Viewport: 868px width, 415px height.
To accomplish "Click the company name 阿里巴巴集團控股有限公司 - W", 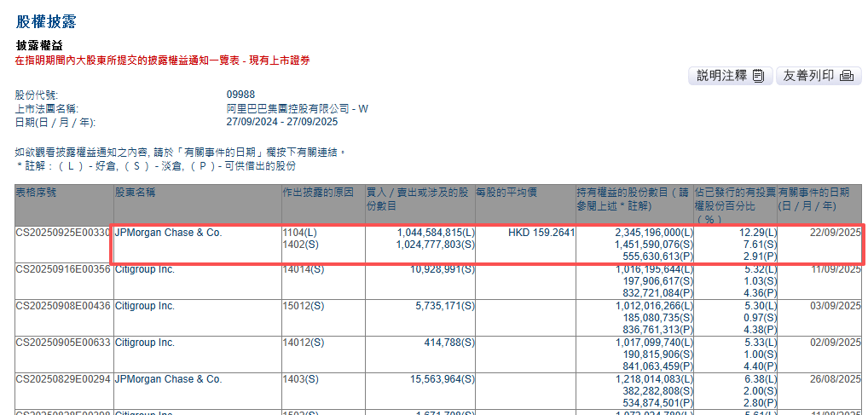I will 298,108.
